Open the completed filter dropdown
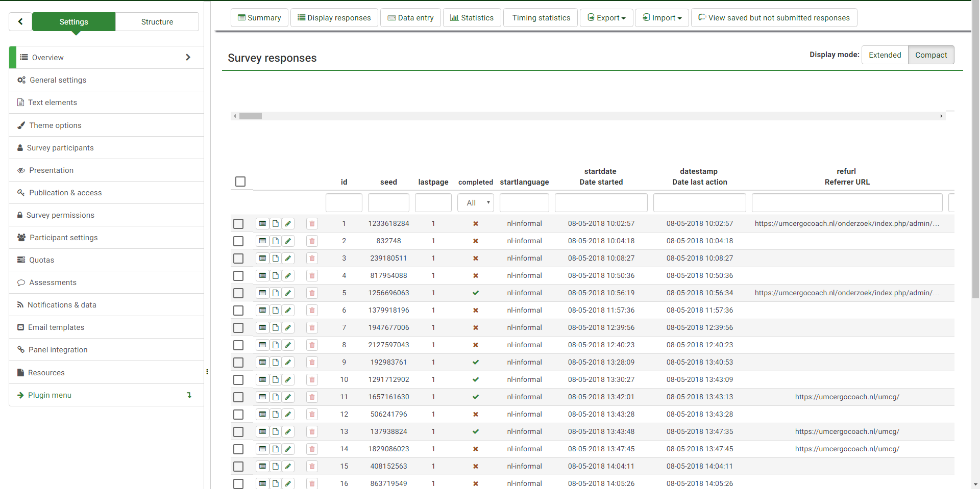Viewport: 980px width, 489px height. [x=475, y=202]
